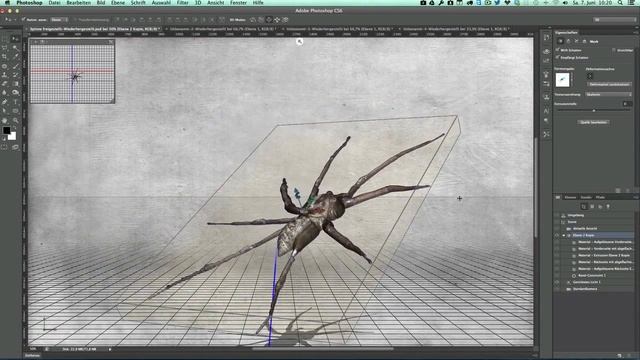
Task: Select the Crop tool
Action: [4, 56]
